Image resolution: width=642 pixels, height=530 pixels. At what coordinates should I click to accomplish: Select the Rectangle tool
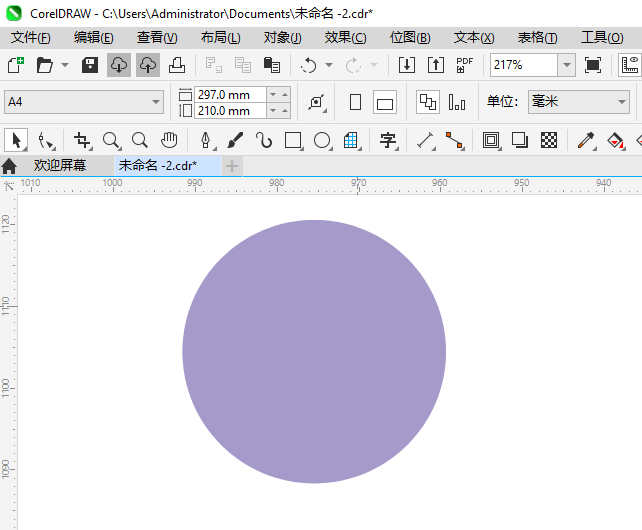coord(293,140)
